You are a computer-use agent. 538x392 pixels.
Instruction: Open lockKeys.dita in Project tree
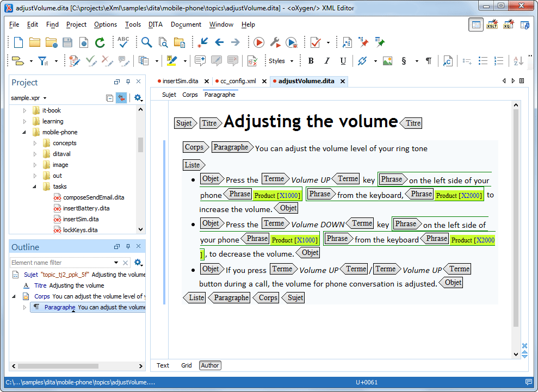click(81, 230)
